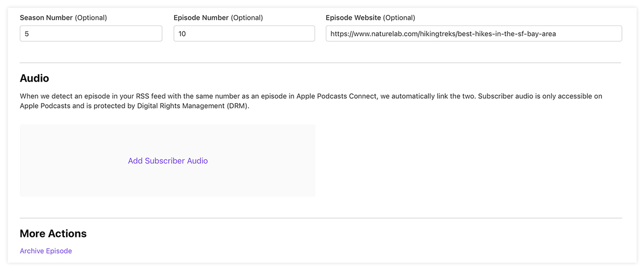This screenshot has height=270, width=644.
Task: Click the Optional text beside Episode Website
Action: click(x=399, y=18)
